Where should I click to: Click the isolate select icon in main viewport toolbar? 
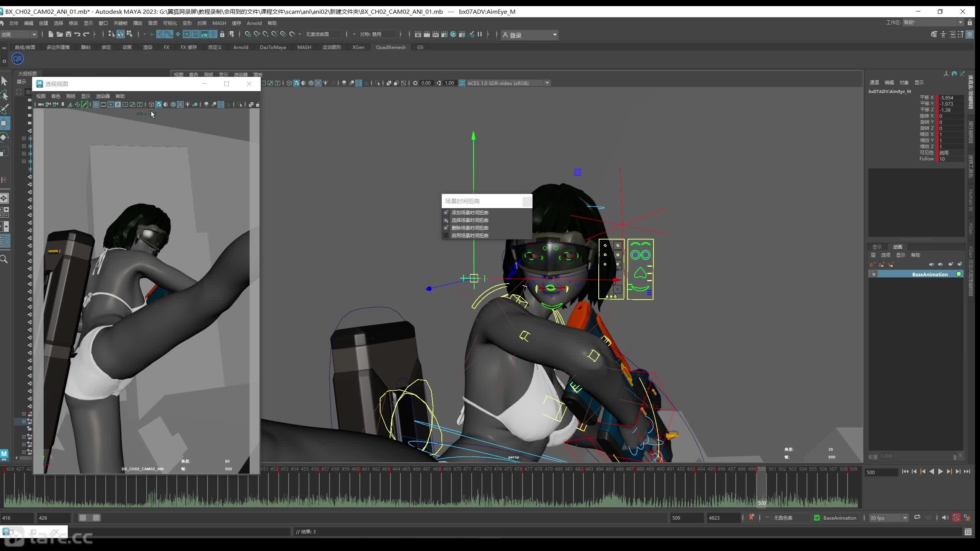pyautogui.click(x=377, y=83)
